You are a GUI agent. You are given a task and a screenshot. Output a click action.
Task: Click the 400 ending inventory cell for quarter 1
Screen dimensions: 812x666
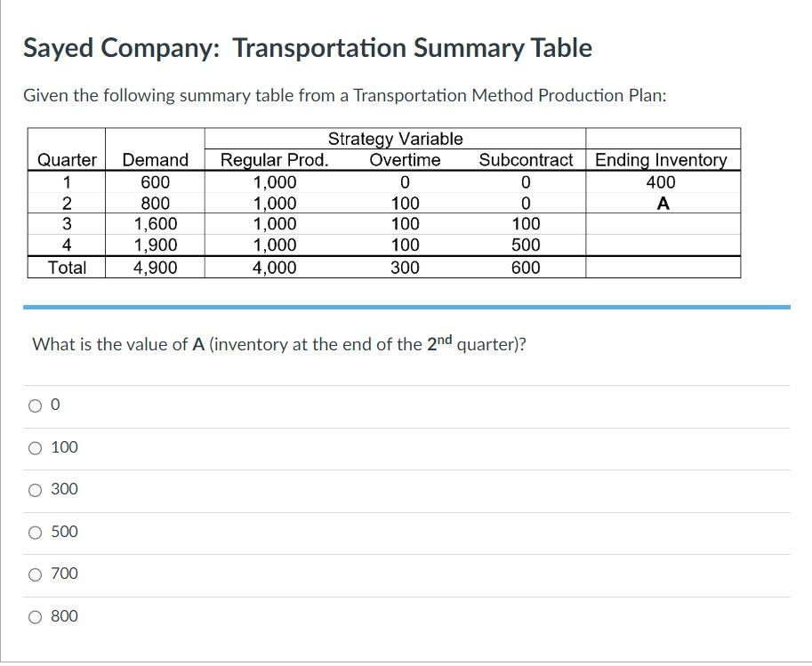coord(663,181)
